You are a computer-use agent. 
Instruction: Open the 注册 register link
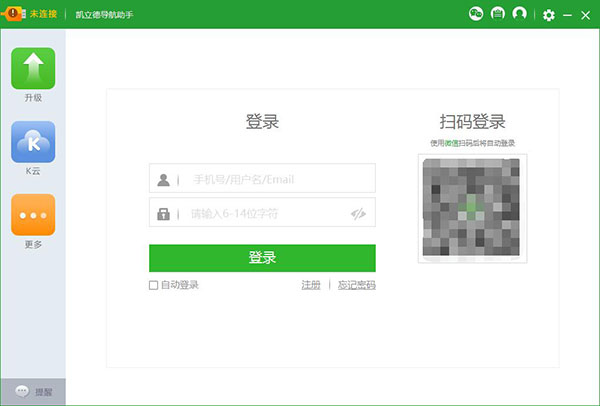click(311, 285)
